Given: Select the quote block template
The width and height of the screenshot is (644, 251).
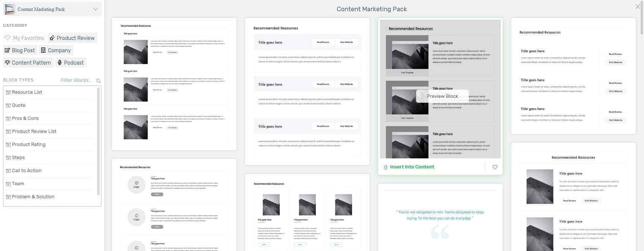Looking at the screenshot, I should pos(440,217).
